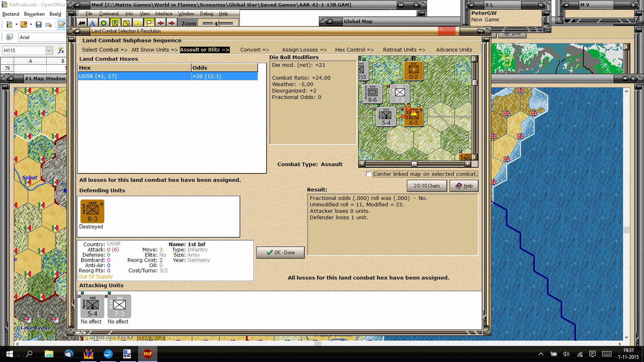Open the dropdown arrow beside the new document icon

pyautogui.click(x=17, y=25)
